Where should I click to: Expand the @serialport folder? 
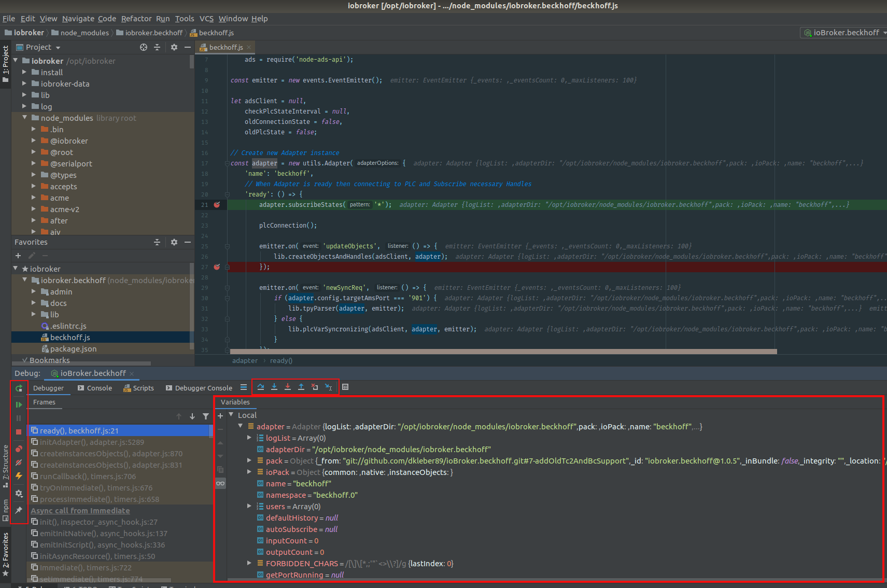click(34, 163)
